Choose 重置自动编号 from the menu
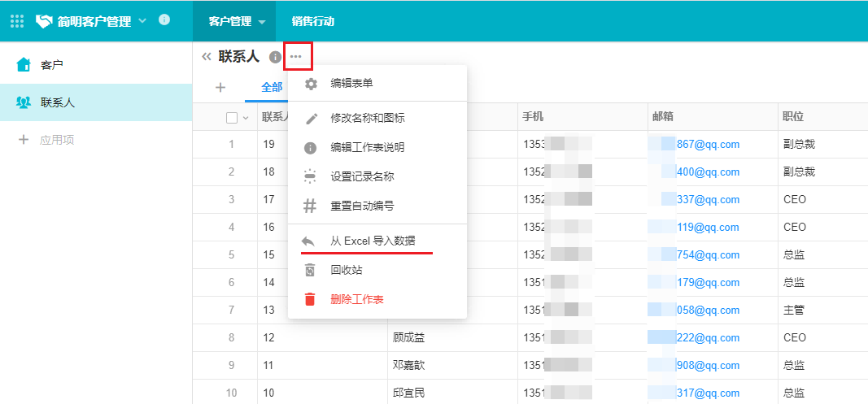 [362, 206]
